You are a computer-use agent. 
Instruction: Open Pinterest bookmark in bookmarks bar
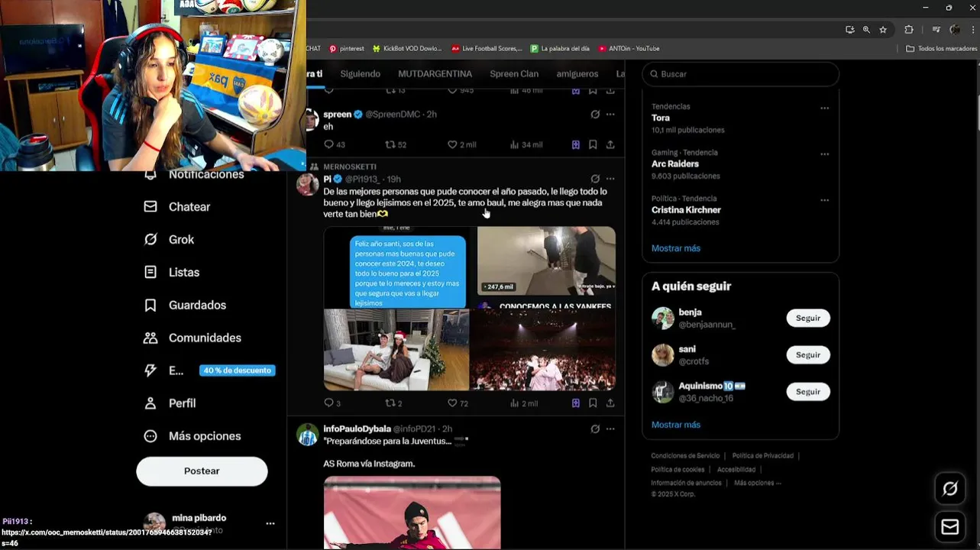point(346,49)
